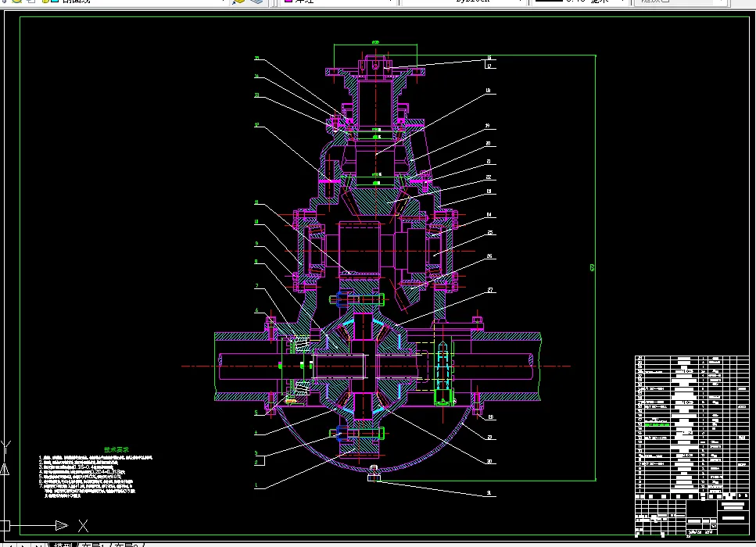
Task: Click the UCS icon X axis label
Action: click(83, 526)
